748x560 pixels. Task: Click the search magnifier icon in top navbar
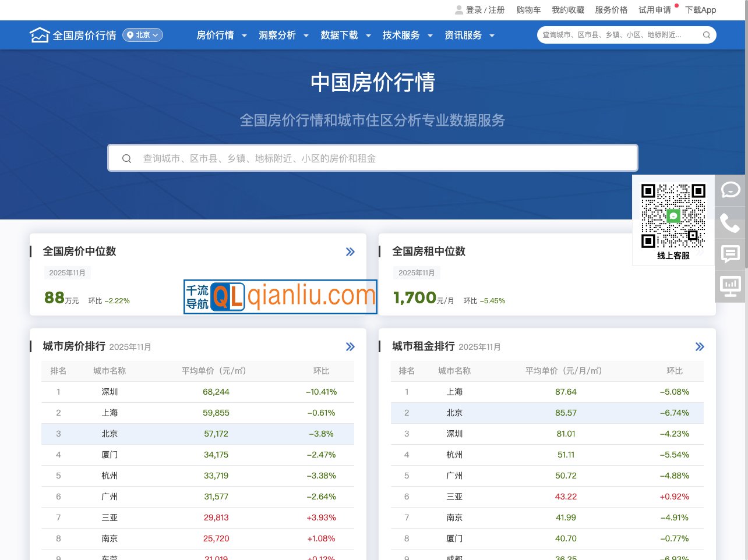[706, 35]
